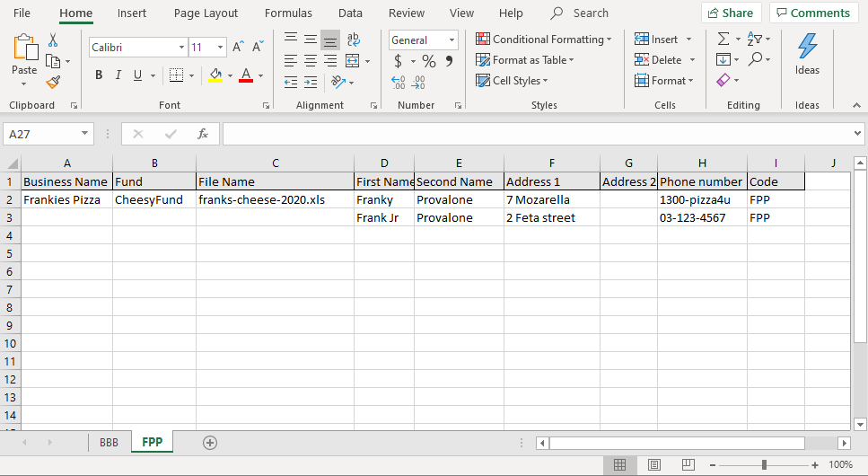Image resolution: width=868 pixels, height=476 pixels.
Task: Open the Ideas lightning icon
Action: [x=807, y=46]
